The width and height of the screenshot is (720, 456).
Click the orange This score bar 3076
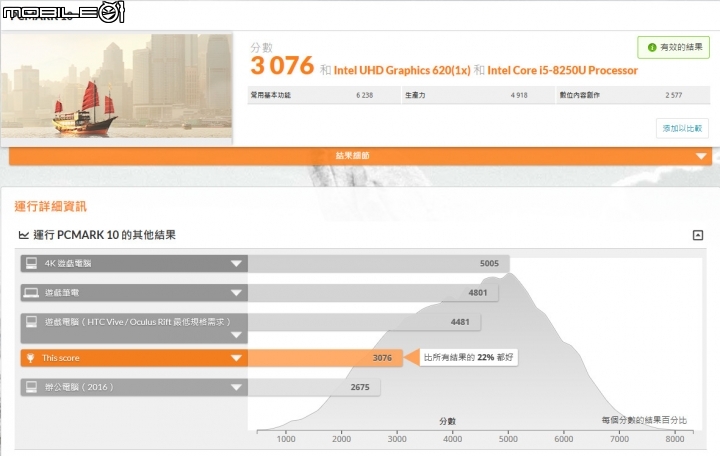(x=325, y=358)
